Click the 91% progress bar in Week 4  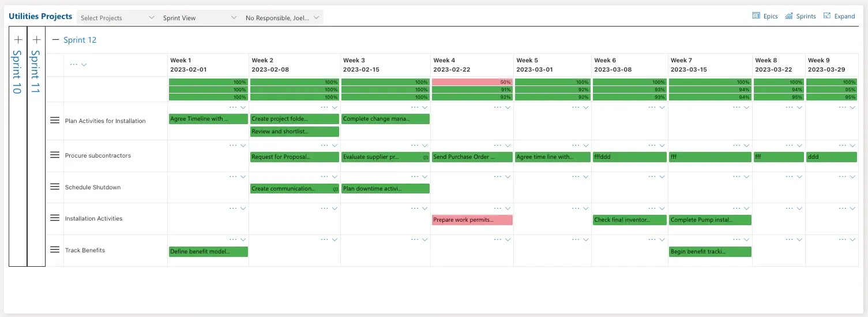pyautogui.click(x=472, y=89)
